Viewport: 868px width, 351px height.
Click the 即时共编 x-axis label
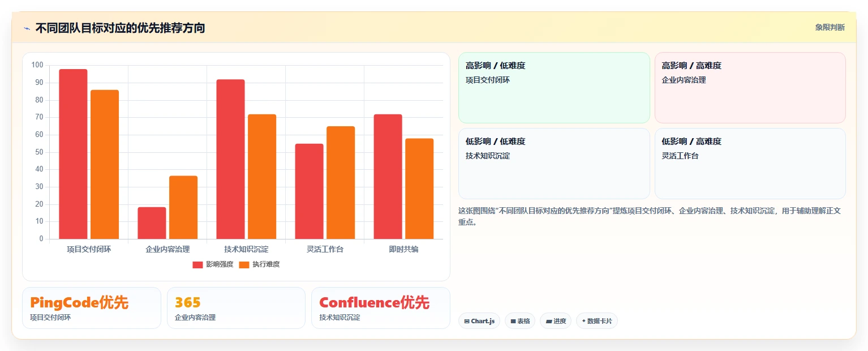[x=403, y=249]
